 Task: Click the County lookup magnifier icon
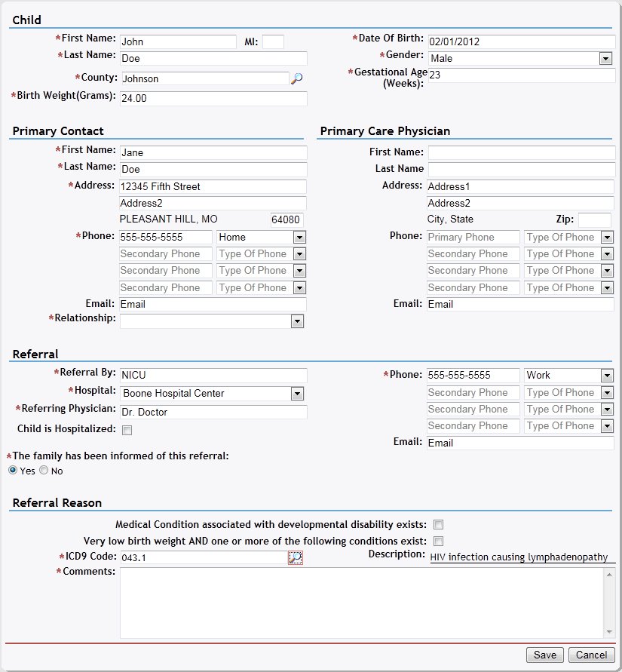point(296,78)
